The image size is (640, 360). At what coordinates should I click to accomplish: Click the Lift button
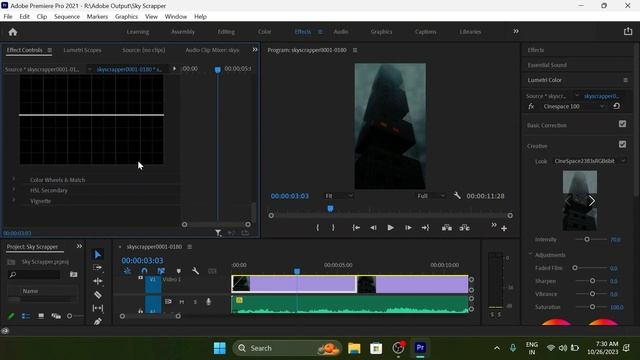(x=447, y=228)
